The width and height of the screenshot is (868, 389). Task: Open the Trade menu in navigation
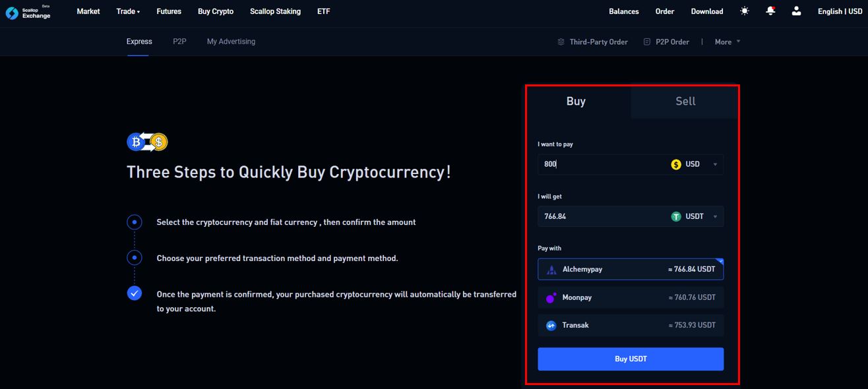coord(128,11)
